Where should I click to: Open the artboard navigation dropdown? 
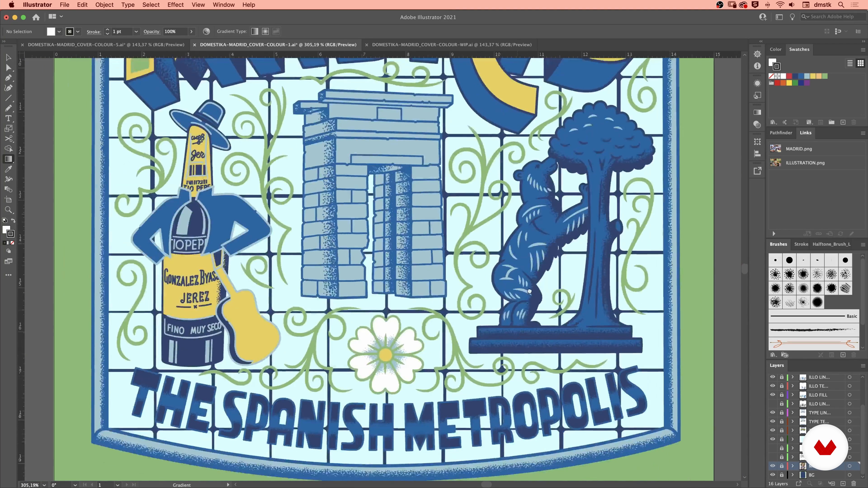(x=117, y=485)
